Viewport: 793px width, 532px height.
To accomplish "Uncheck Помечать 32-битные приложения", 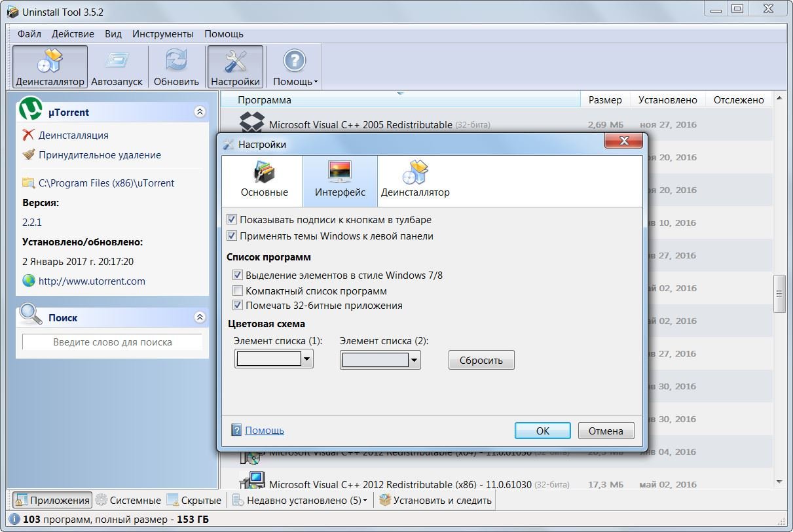I will pos(238,306).
